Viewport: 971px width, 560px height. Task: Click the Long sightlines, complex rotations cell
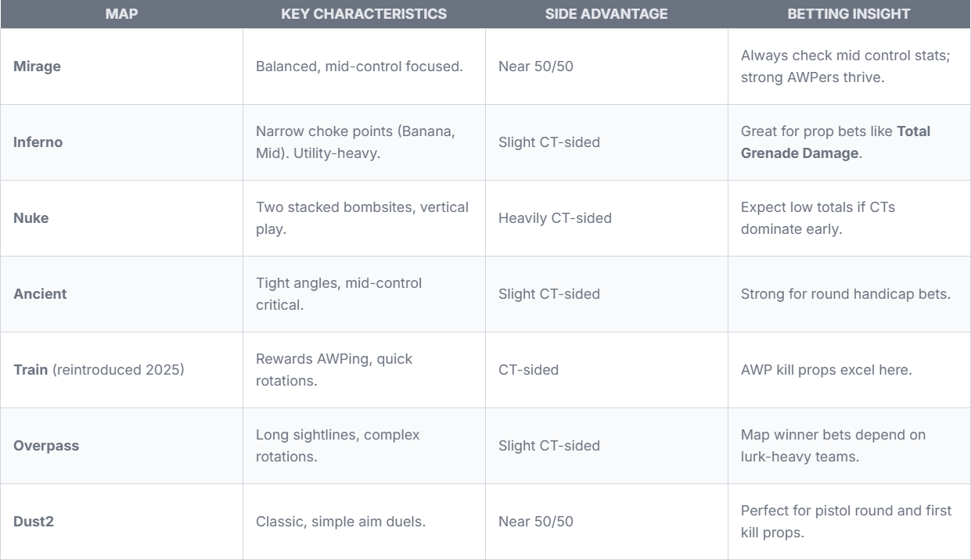(364, 446)
